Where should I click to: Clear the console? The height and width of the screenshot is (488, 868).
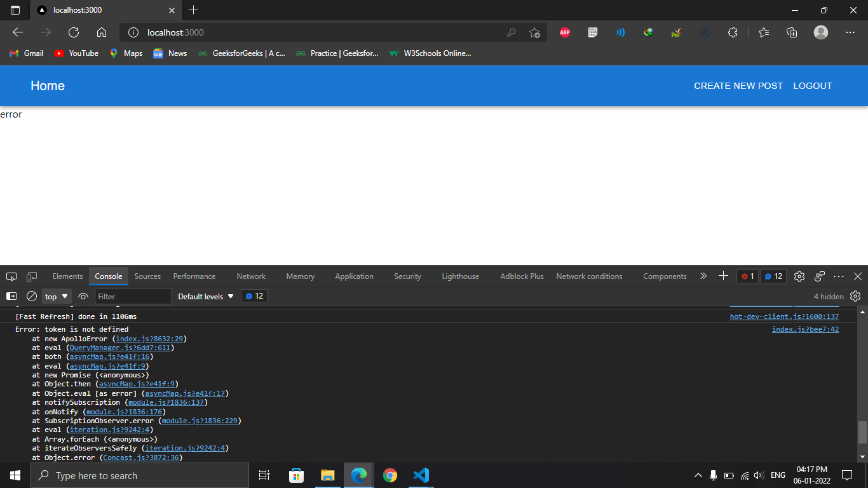tap(32, 296)
